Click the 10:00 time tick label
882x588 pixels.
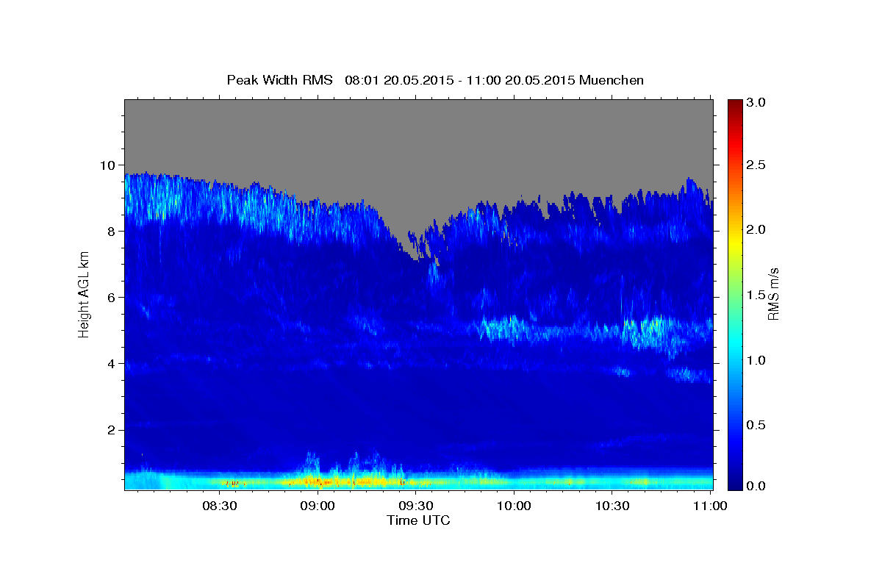(x=514, y=506)
